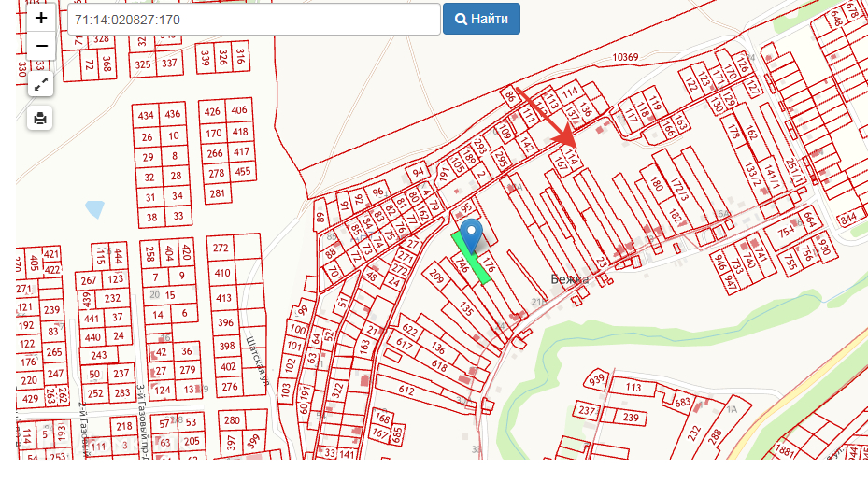Select parcel 141/1

click(772, 176)
